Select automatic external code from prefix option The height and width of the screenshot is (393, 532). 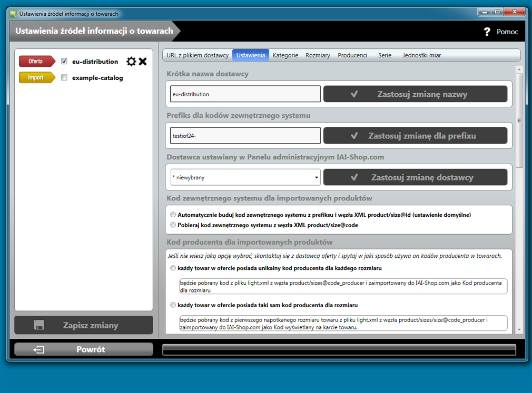point(173,215)
